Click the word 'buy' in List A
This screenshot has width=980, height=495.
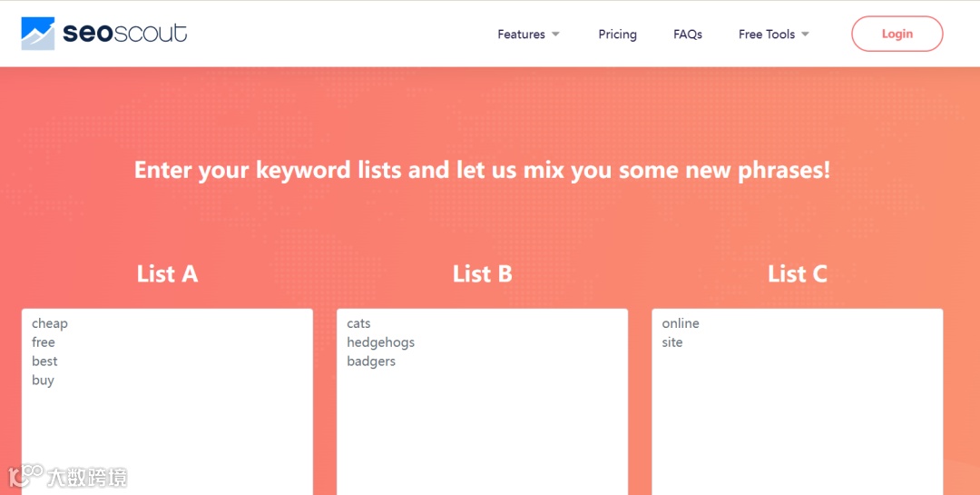[x=43, y=381]
